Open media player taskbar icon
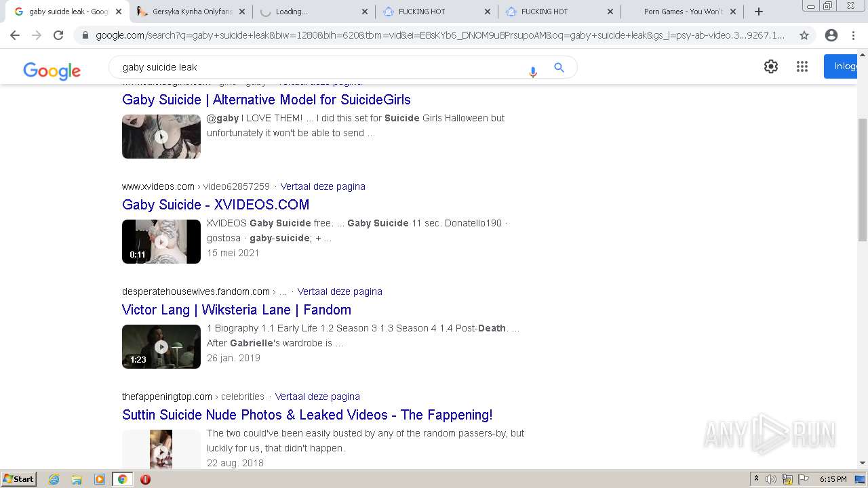 tap(100, 479)
